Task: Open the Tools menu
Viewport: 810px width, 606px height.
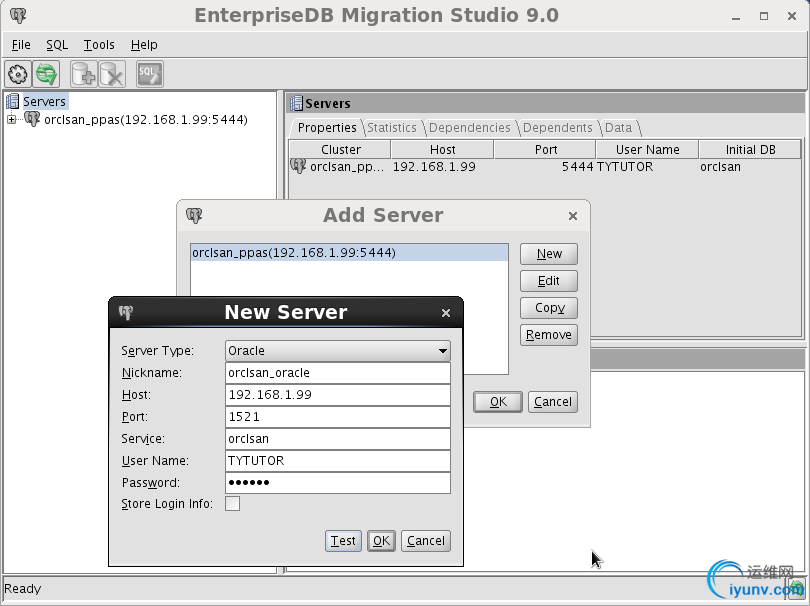Action: pos(99,45)
